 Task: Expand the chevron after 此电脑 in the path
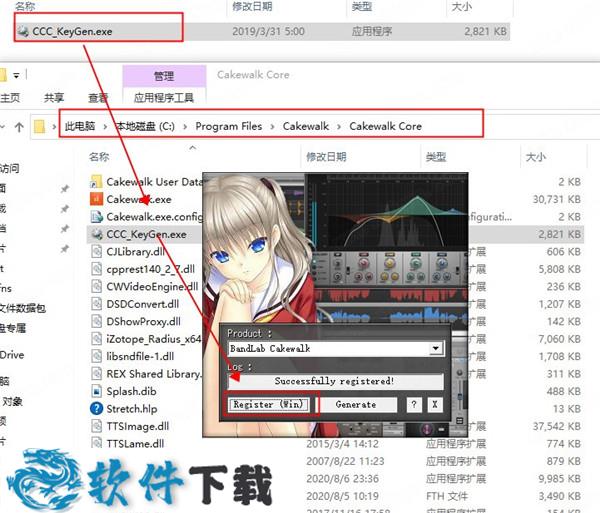point(105,127)
